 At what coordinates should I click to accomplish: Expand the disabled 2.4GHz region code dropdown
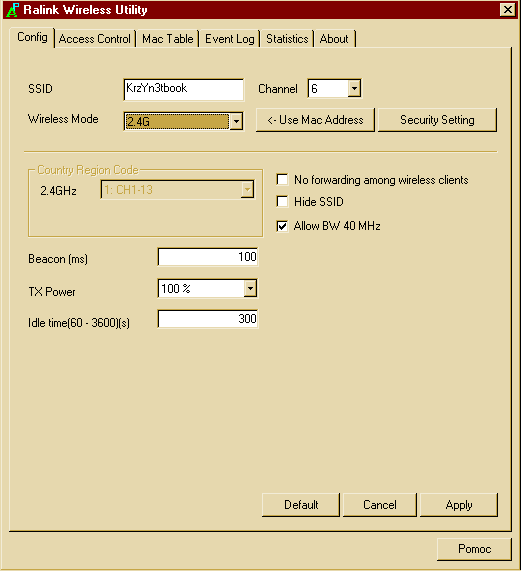(x=247, y=189)
